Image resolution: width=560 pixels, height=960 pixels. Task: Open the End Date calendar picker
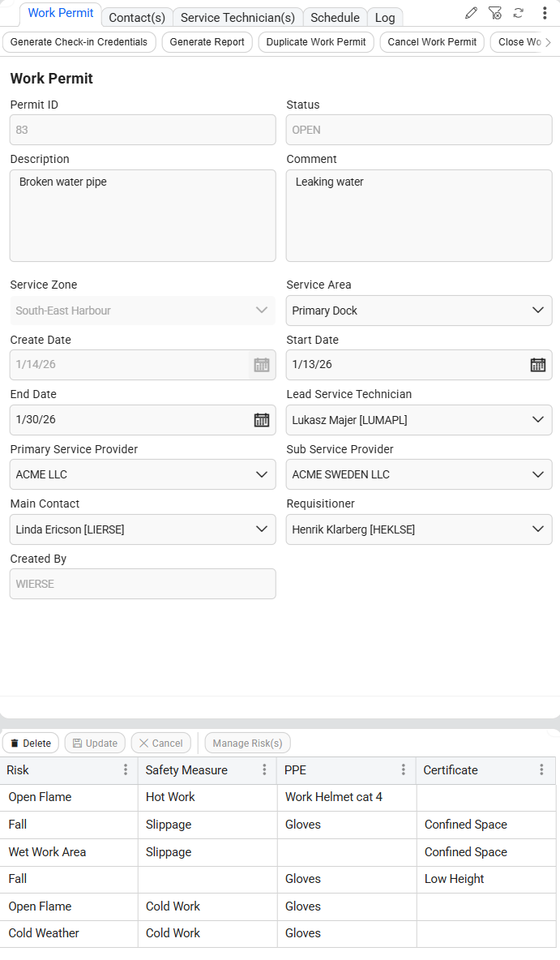pyautogui.click(x=261, y=420)
